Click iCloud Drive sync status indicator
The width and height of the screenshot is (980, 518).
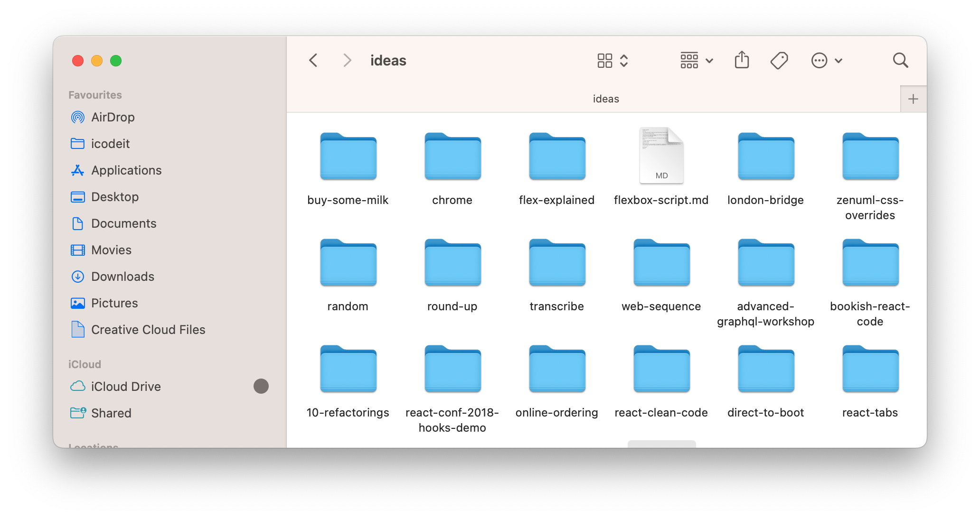(x=261, y=386)
